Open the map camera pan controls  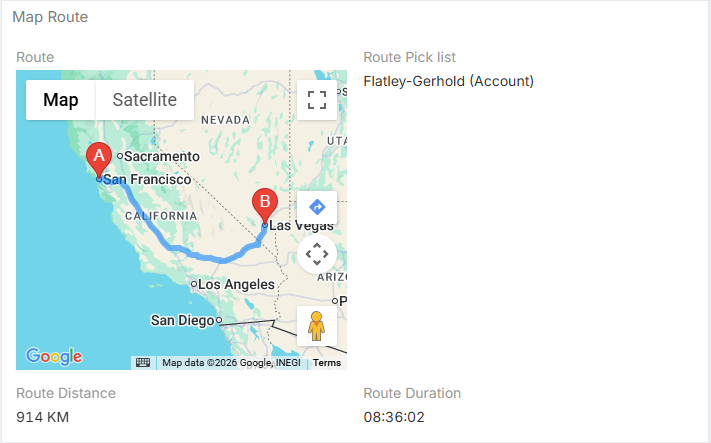pyautogui.click(x=317, y=253)
